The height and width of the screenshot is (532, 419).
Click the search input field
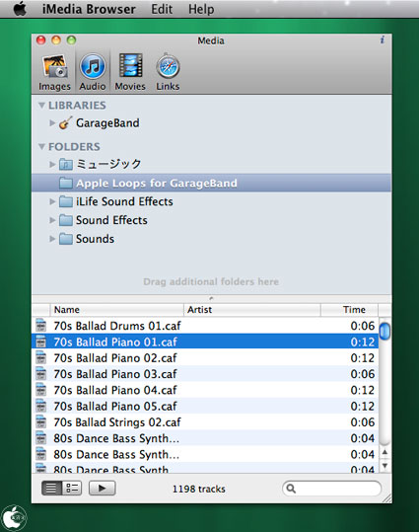click(x=331, y=489)
